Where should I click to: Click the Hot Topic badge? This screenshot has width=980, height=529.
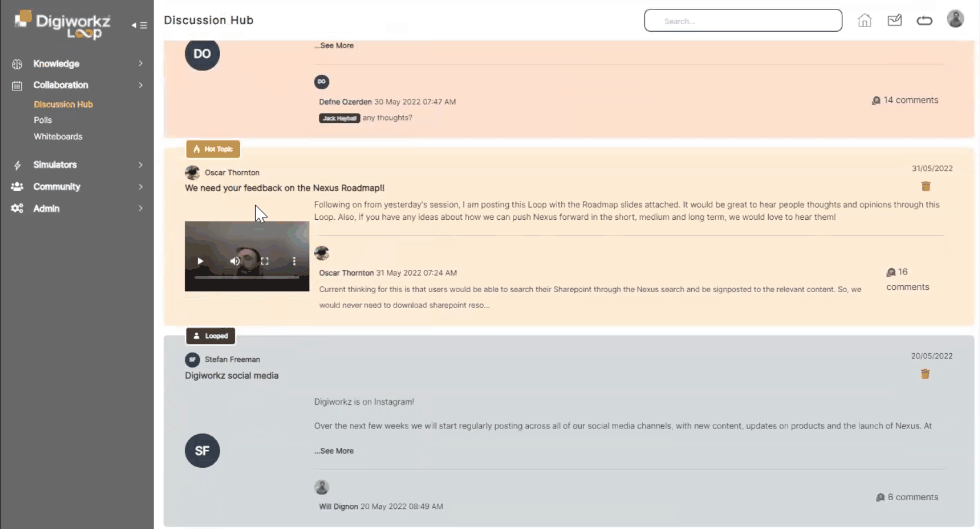coord(213,149)
